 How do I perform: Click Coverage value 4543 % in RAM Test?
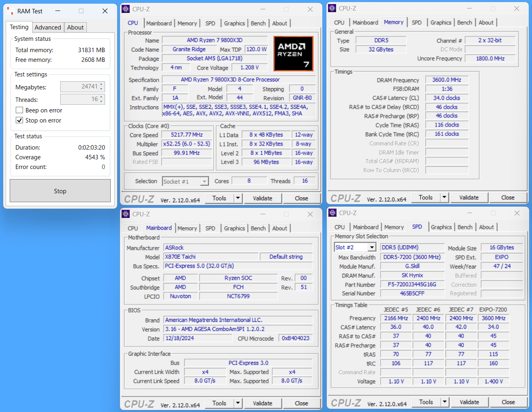coord(95,157)
